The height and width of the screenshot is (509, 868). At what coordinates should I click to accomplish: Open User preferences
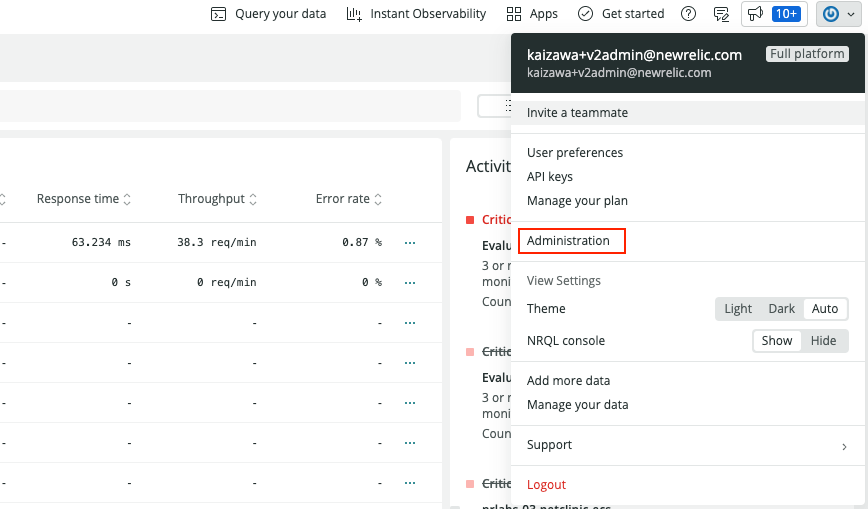[575, 153]
